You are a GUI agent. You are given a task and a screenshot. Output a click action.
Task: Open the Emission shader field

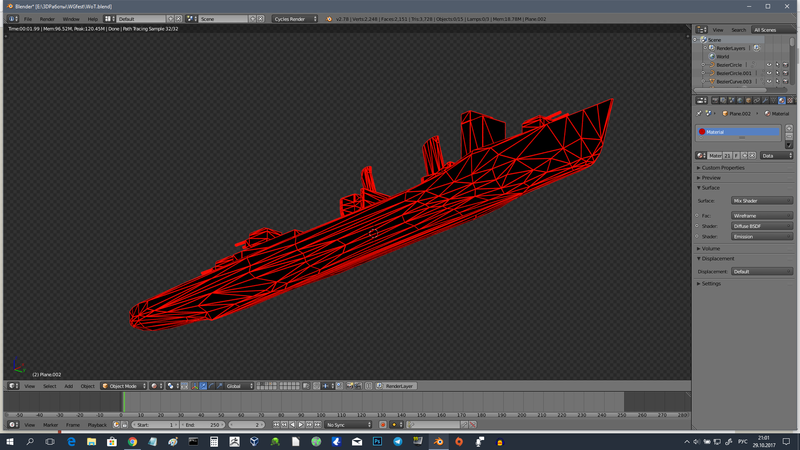pos(762,237)
